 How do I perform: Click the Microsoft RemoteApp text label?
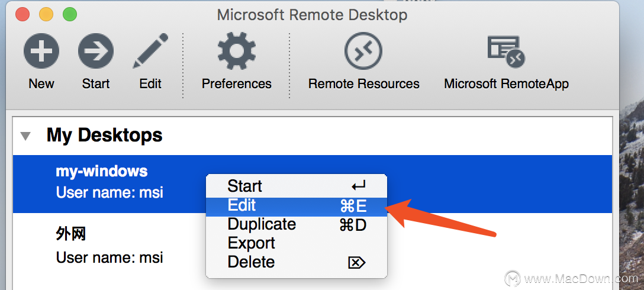tap(507, 84)
